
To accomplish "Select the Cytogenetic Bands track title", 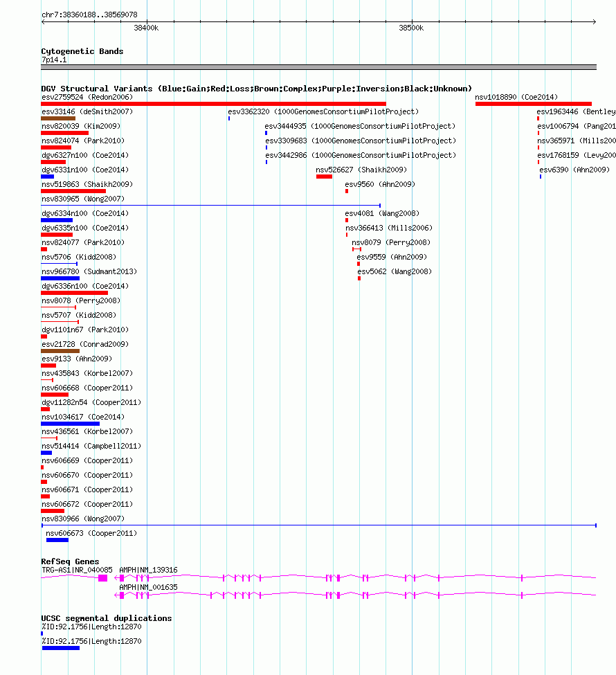I will [x=82, y=52].
